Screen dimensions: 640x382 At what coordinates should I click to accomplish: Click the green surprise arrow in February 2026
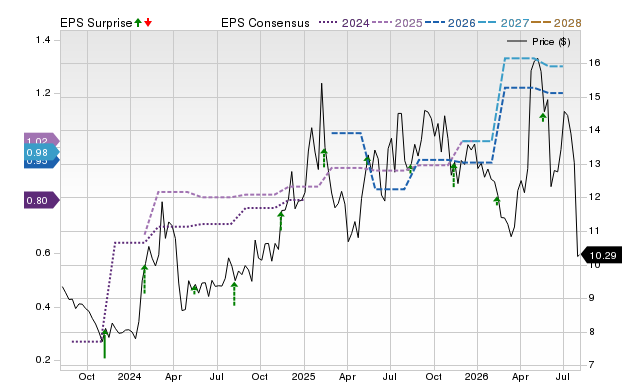point(497,201)
